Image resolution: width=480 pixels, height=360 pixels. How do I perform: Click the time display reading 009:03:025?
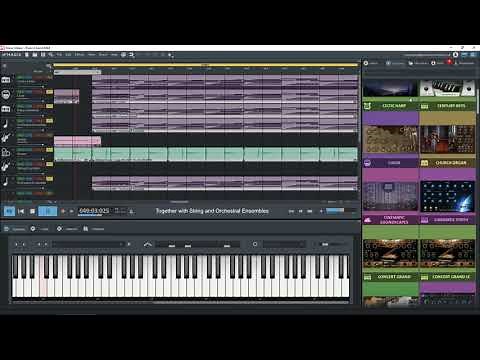pyautogui.click(x=94, y=211)
